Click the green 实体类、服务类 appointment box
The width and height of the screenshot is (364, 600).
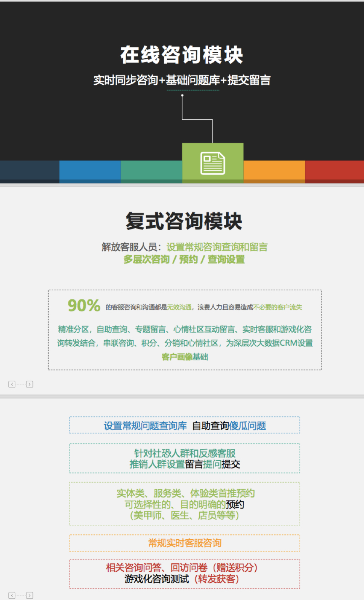point(185,504)
